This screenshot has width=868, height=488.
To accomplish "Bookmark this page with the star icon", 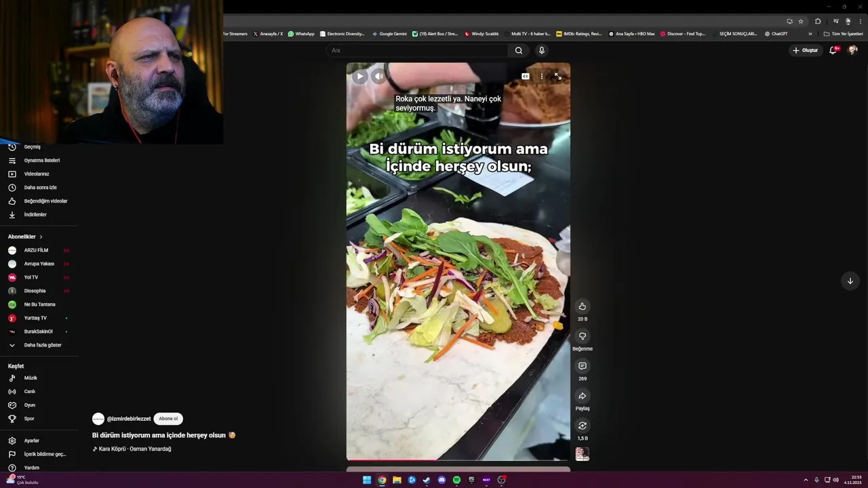I will (x=801, y=21).
